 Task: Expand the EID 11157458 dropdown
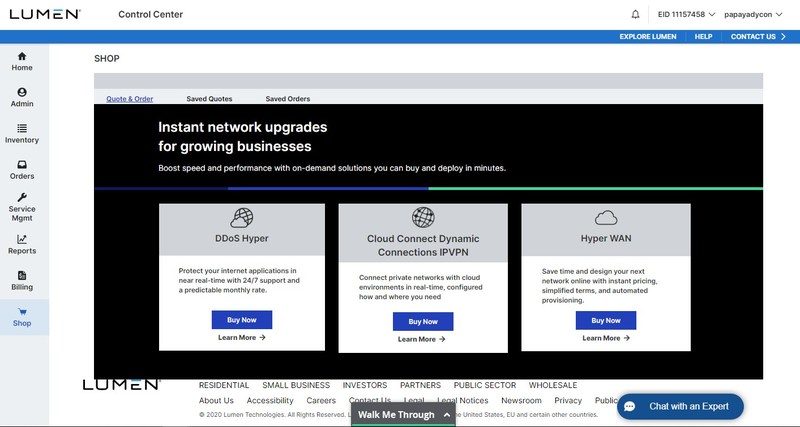click(x=686, y=14)
